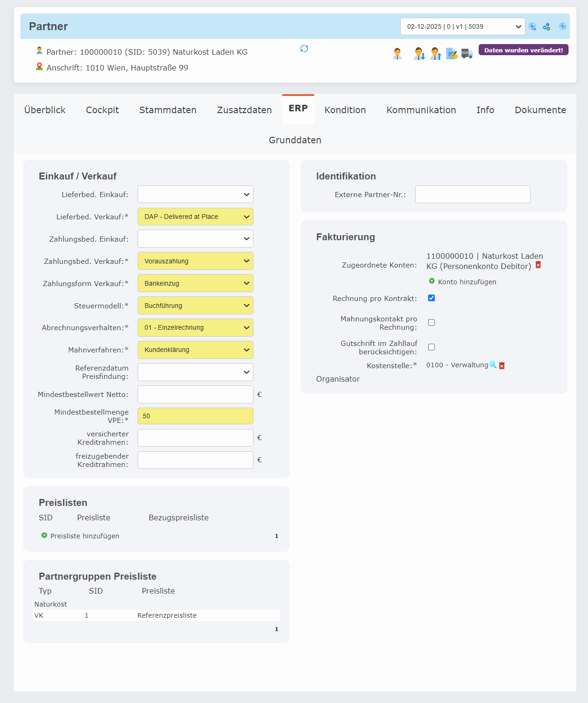Open the Kommunikation tab
This screenshot has width=588, height=703.
[x=421, y=110]
